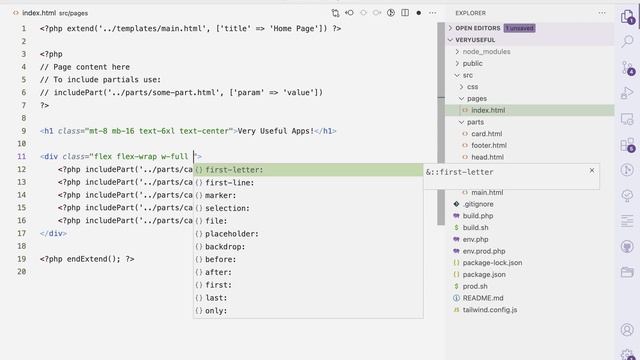Open editor More Actions ellipsis
Viewport: 640px width, 360px height.
pos(433,13)
